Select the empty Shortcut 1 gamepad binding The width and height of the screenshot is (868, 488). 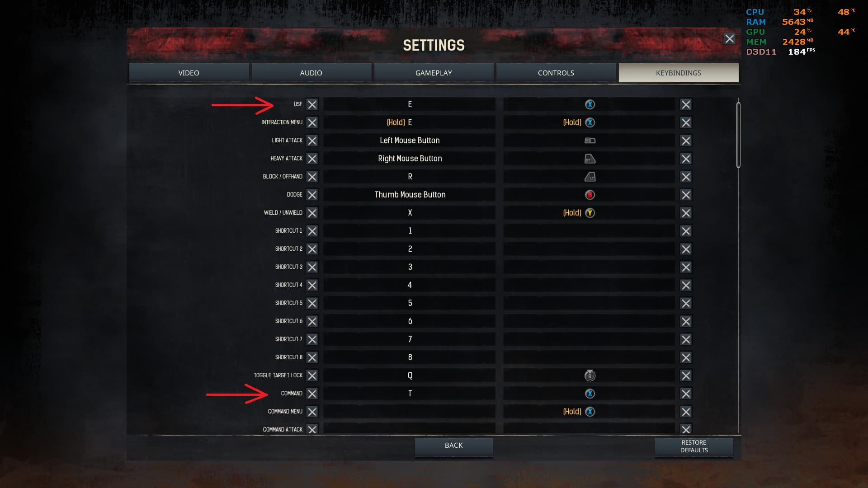coord(589,231)
